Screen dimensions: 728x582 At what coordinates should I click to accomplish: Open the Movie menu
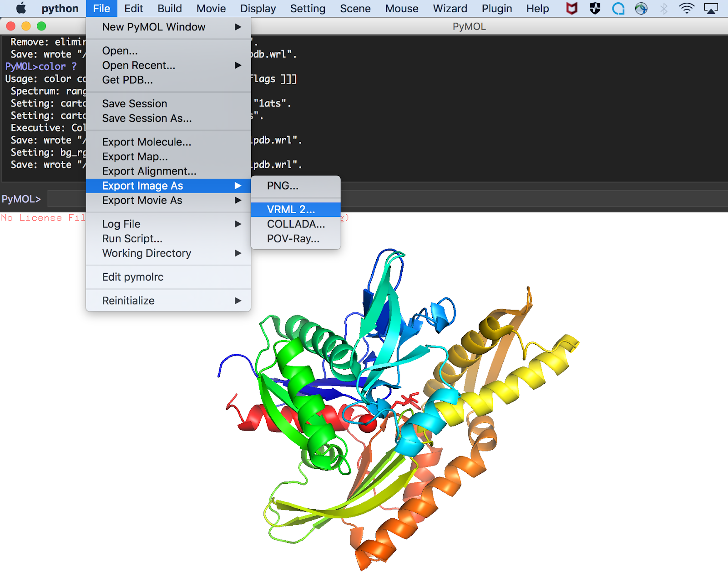211,9
